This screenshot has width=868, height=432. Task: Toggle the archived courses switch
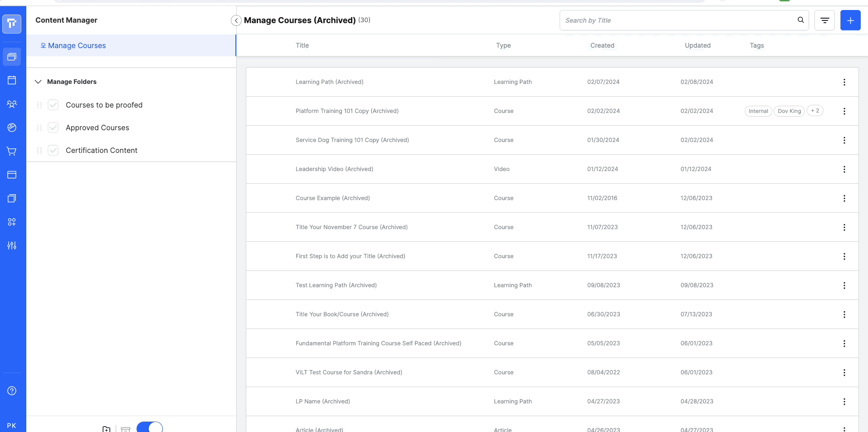click(150, 427)
